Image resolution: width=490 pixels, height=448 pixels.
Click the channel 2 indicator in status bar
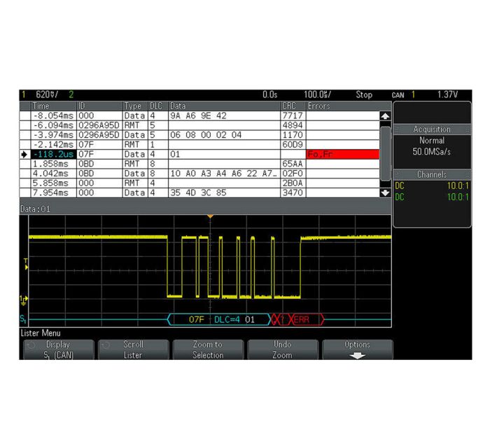(x=71, y=94)
